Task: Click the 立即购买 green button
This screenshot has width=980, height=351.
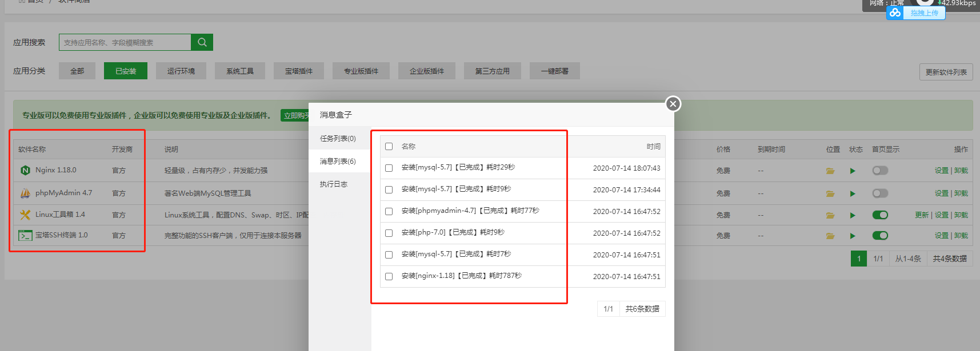Action: point(295,115)
